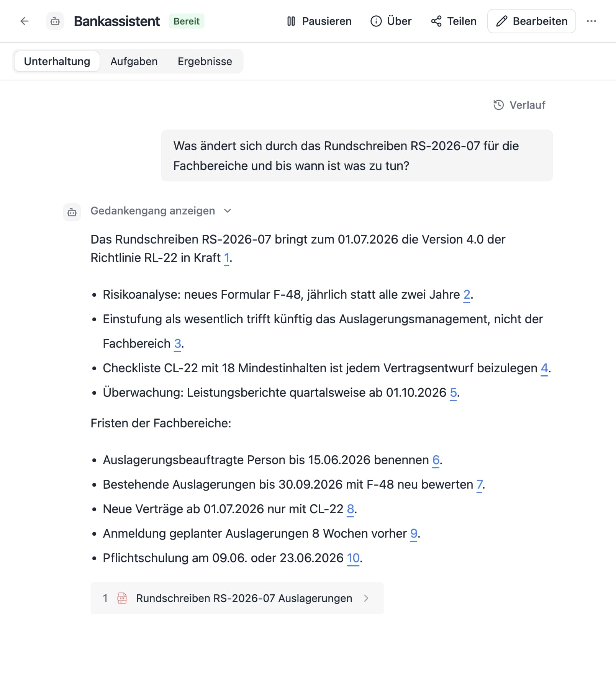Screen dimensions: 616x674
Task: Go back using the left arrow
Action: (x=25, y=21)
